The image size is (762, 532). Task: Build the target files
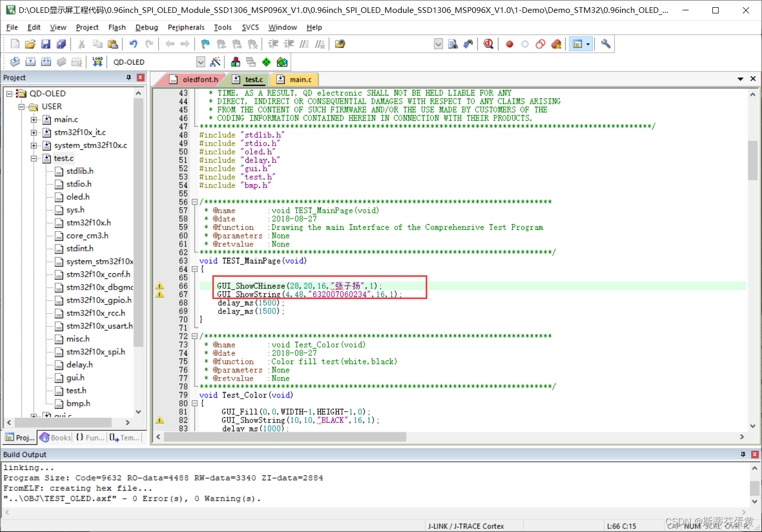(30, 62)
